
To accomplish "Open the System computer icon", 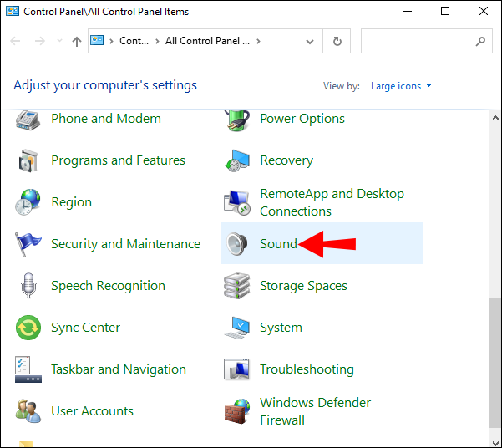I will point(237,328).
